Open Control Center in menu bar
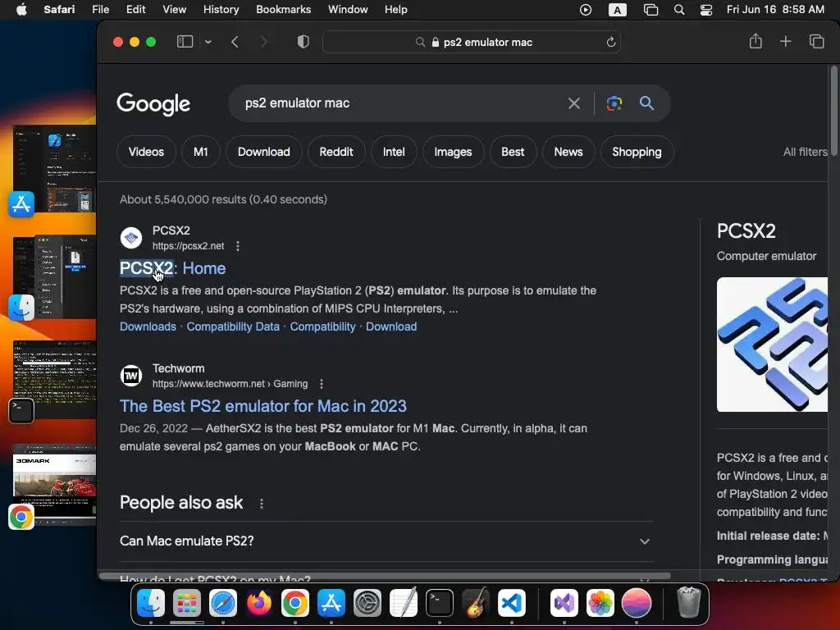This screenshot has width=840, height=630. tap(705, 9)
